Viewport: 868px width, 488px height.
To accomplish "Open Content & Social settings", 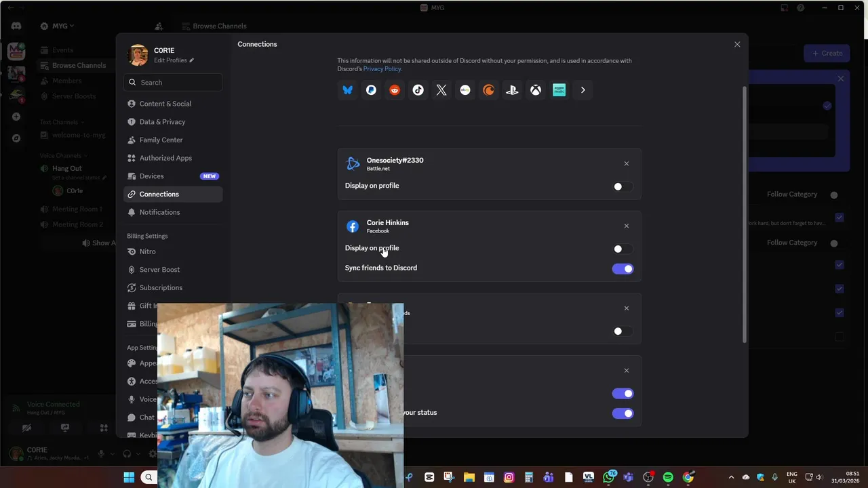I will click(x=173, y=104).
